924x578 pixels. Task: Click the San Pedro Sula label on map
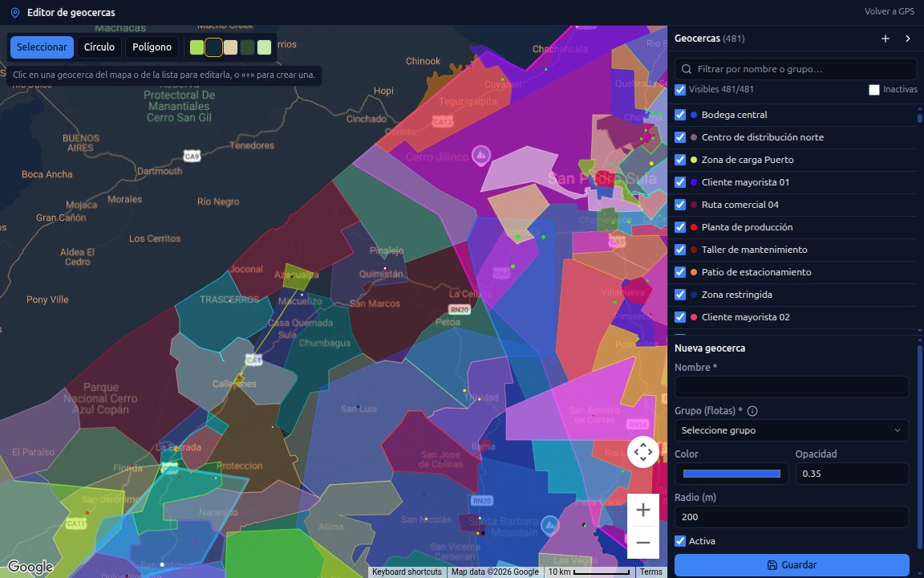tap(602, 178)
